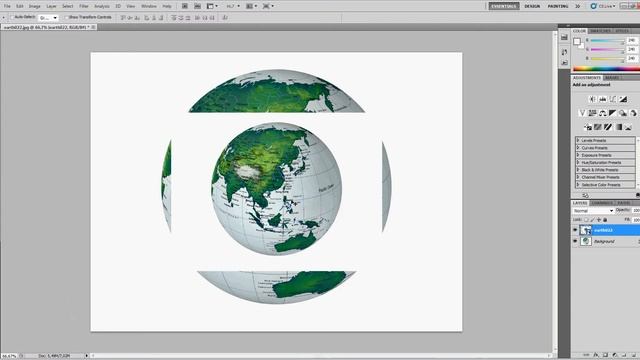Viewport: 640px width, 360px height.
Task: Open the File menu
Action: [x=7, y=6]
